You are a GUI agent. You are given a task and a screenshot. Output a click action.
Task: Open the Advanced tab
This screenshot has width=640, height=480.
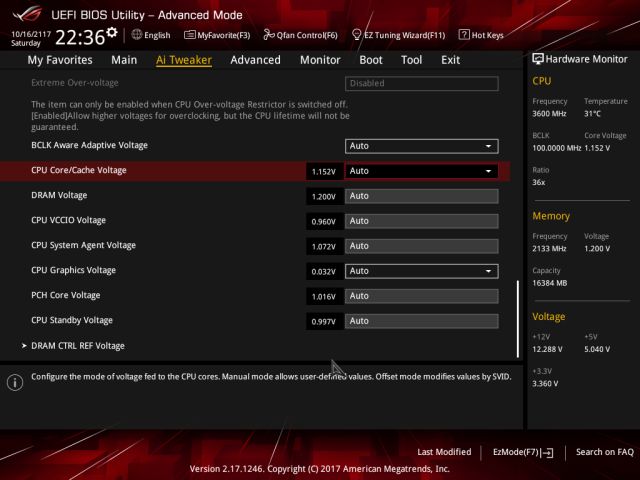pos(256,60)
